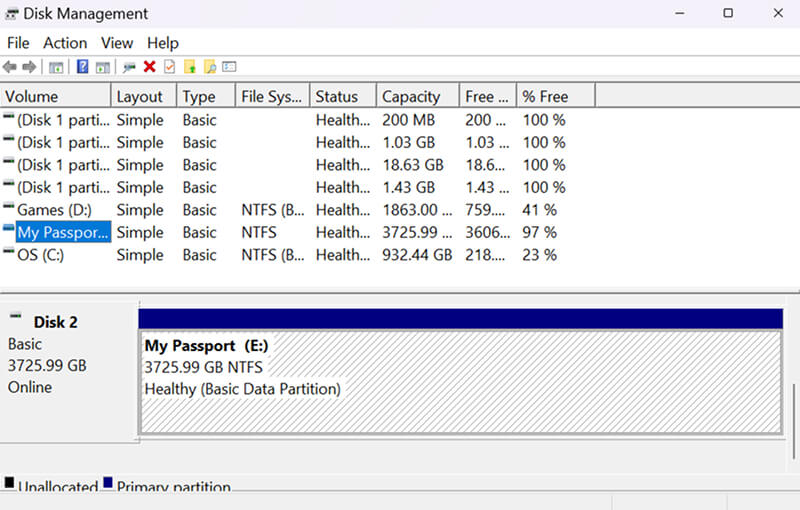The image size is (800, 510).
Task: Select the 1.43 GB Disk 1 partition row
Action: (298, 188)
